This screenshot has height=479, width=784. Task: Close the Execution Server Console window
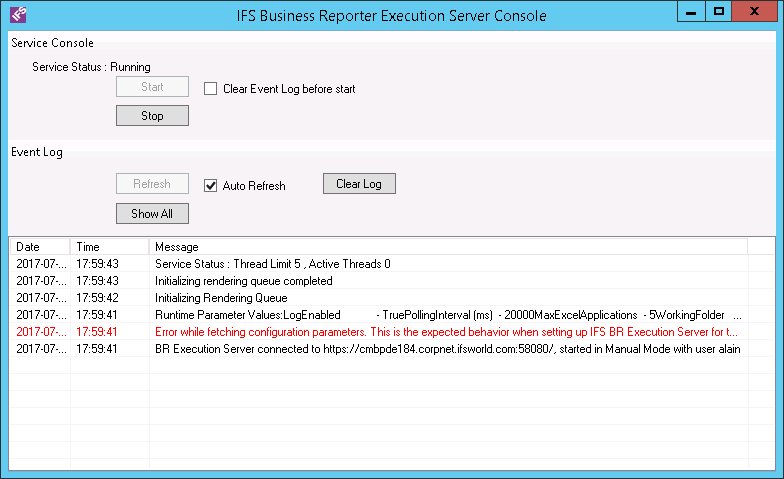pyautogui.click(x=756, y=11)
